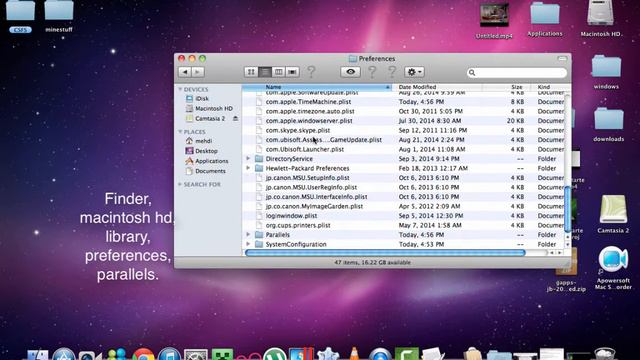Open the gear Action menu dropdown
The image size is (640, 360).
[x=414, y=72]
